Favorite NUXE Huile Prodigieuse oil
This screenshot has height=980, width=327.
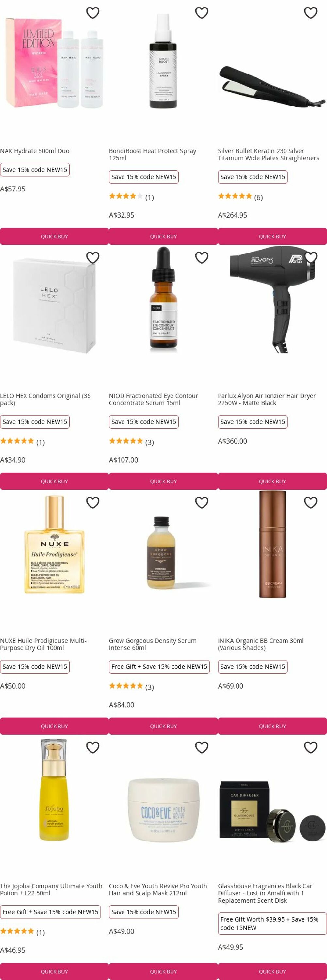pyautogui.click(x=92, y=503)
